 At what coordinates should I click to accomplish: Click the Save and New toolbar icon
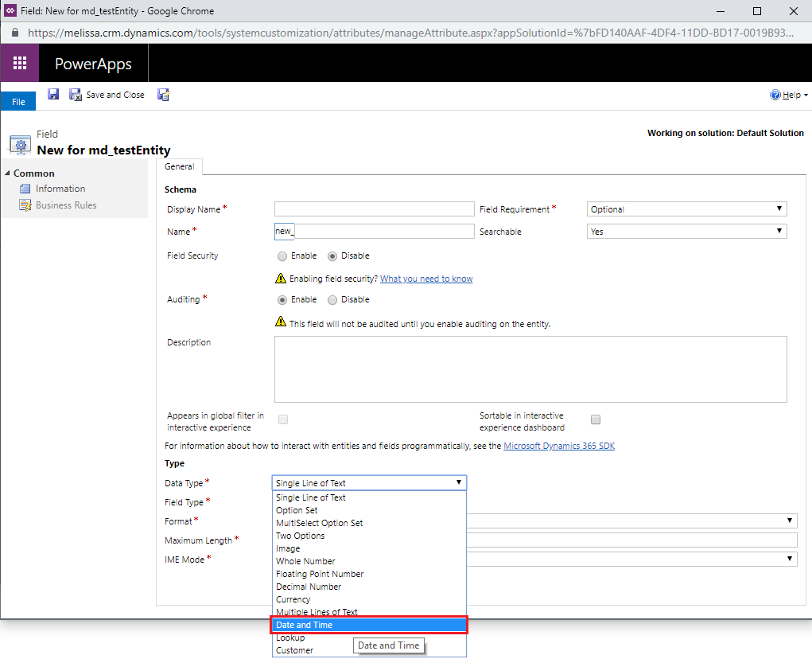[164, 95]
